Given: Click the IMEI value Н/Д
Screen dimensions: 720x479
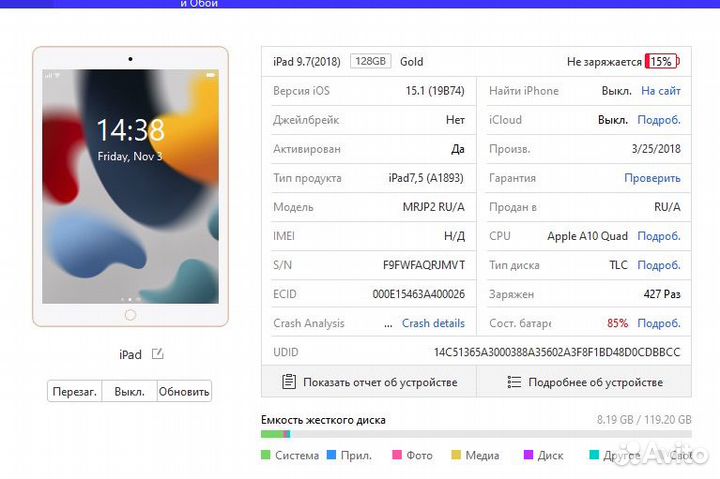Looking at the screenshot, I should (x=454, y=236).
